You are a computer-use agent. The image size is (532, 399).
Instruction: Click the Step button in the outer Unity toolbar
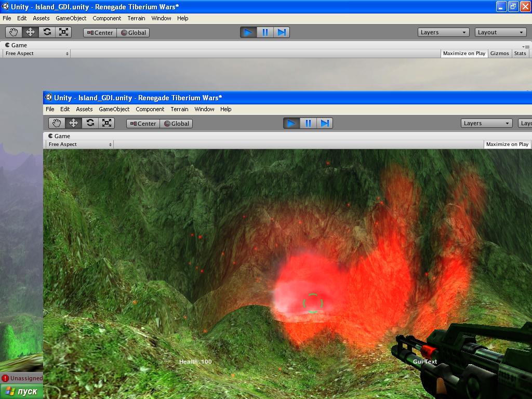(282, 32)
